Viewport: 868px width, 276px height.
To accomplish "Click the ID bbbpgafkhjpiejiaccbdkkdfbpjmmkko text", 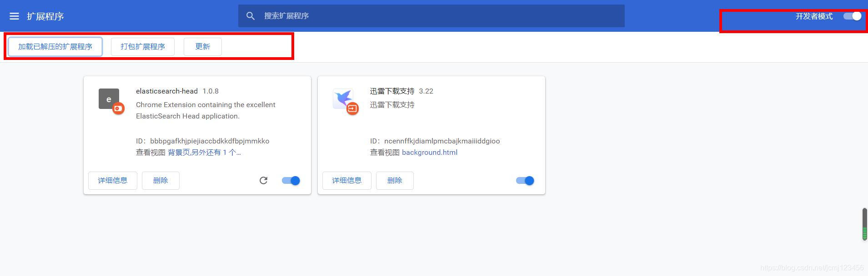I will point(203,141).
